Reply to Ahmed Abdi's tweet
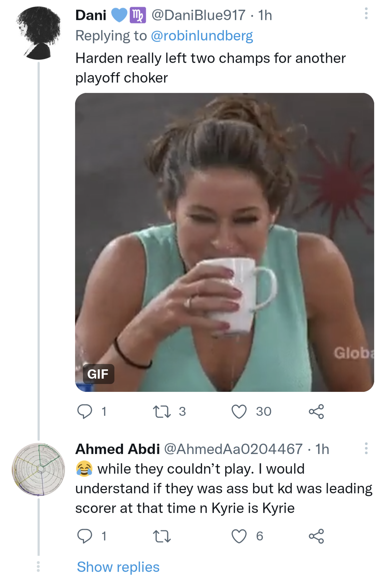 [85, 536]
